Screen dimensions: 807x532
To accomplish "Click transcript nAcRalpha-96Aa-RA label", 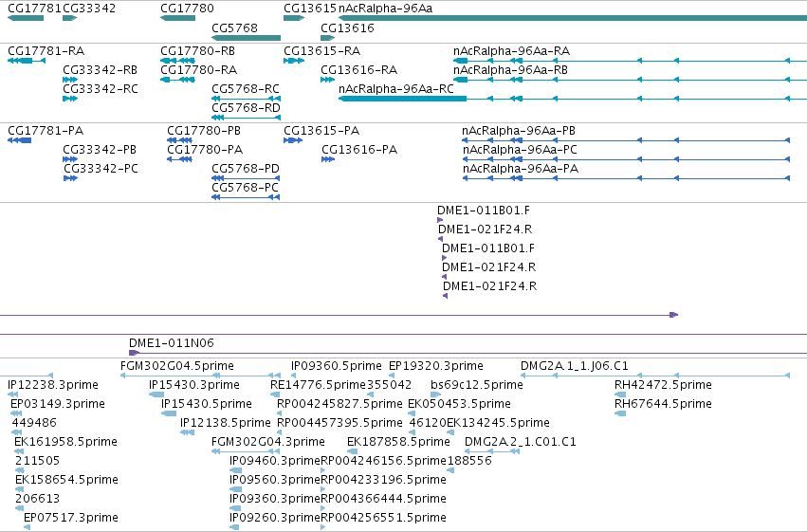I will 511,51.
